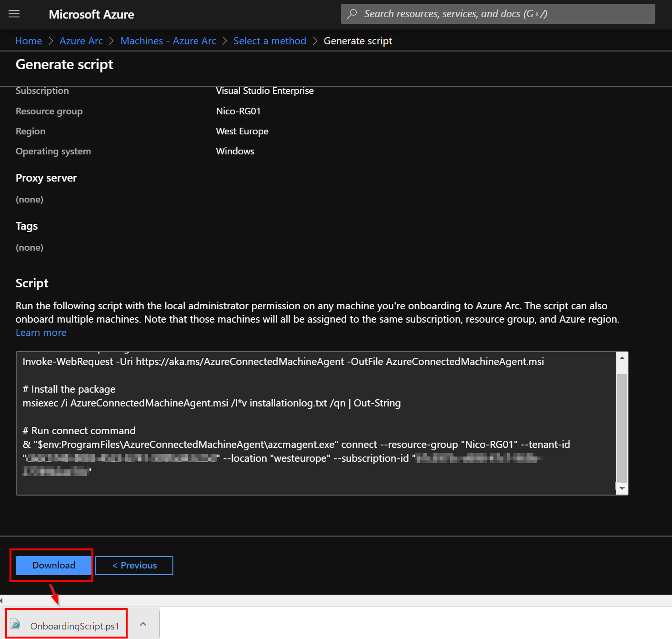Click the azcmagent.exe connect command line

pos(296,445)
